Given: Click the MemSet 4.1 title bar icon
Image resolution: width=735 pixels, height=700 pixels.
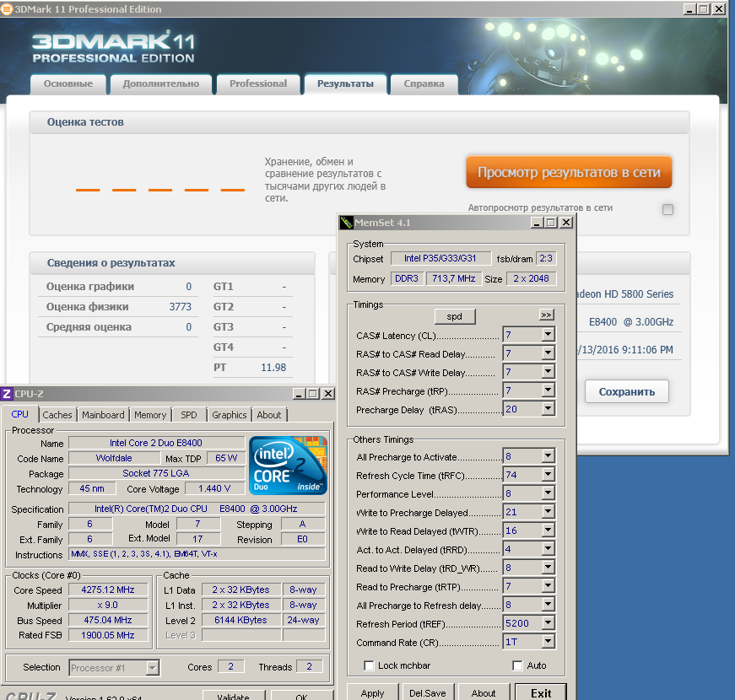Looking at the screenshot, I should pyautogui.click(x=347, y=223).
